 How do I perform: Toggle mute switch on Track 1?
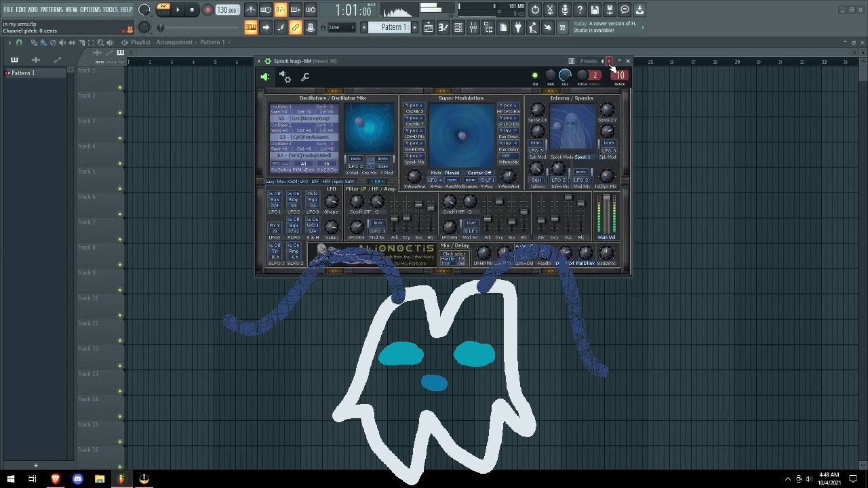tap(120, 87)
